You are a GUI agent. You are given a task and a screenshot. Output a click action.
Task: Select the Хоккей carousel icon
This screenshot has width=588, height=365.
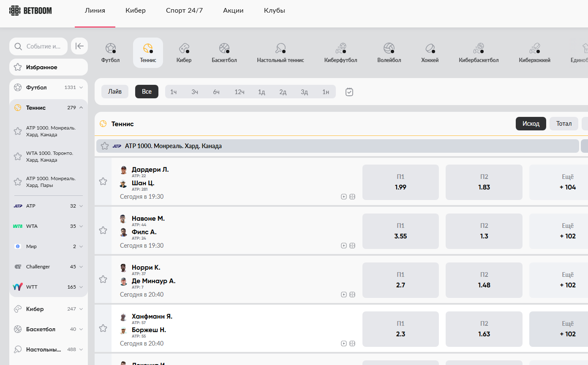click(430, 53)
